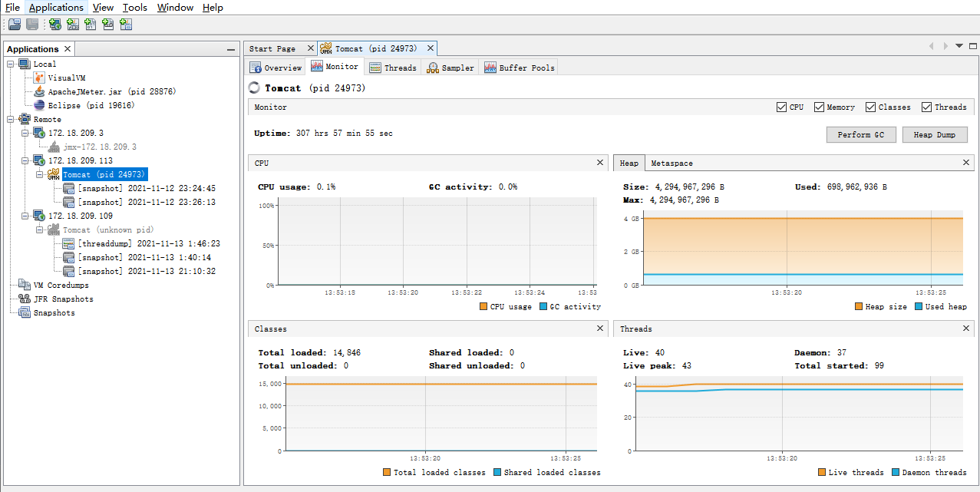Collapse the Remote tree node
Image resolution: width=980 pixels, height=492 pixels.
(x=11, y=120)
